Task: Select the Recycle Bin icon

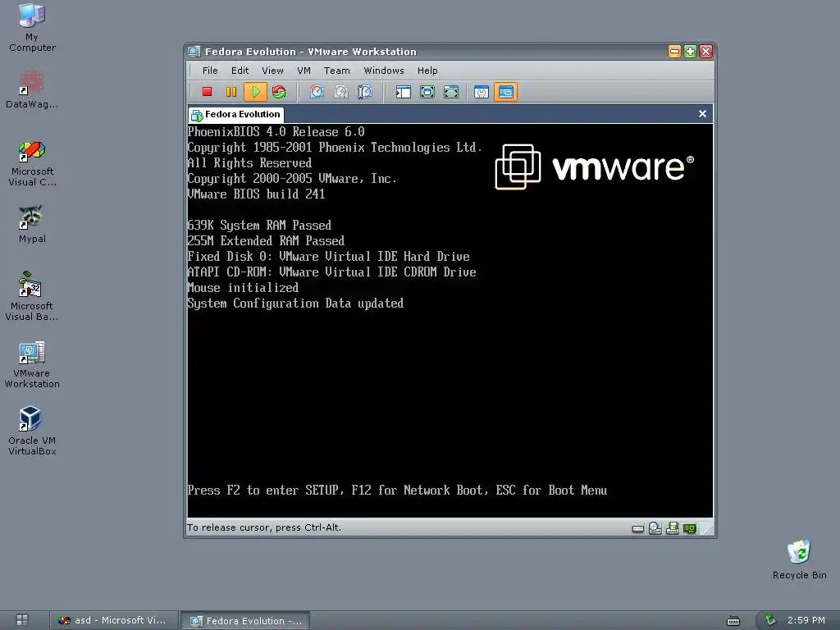Action: tap(799, 559)
